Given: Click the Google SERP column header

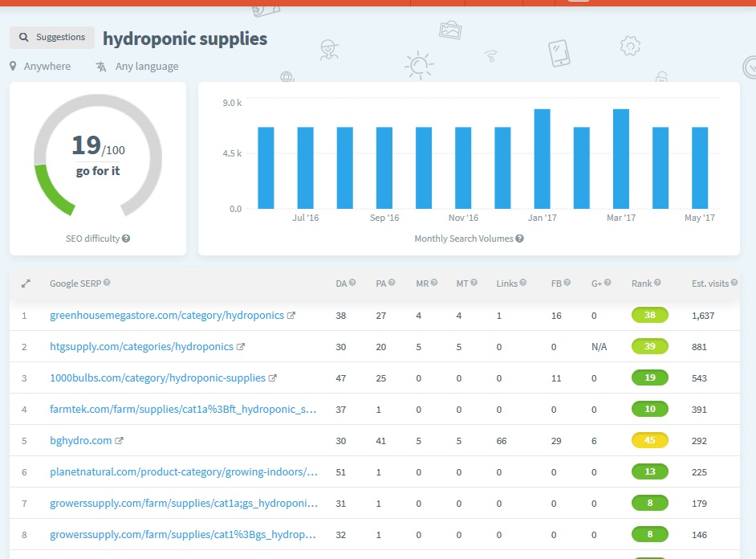Looking at the screenshot, I should click(x=75, y=284).
